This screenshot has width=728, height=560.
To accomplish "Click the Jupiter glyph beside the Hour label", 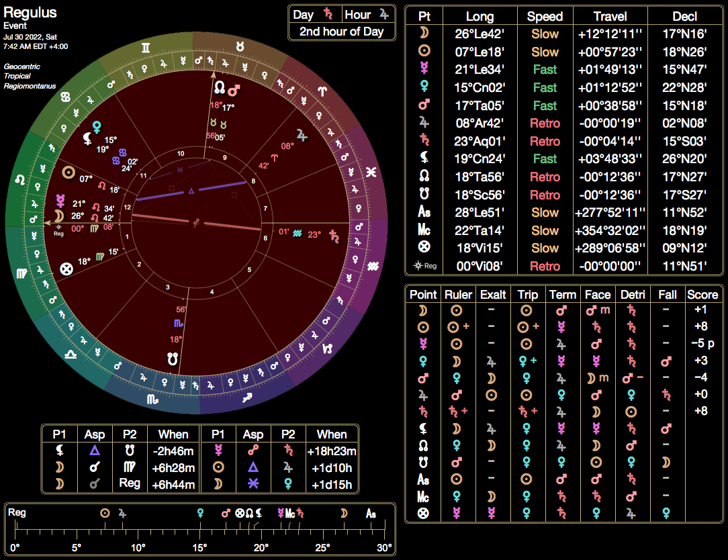I will [x=383, y=14].
